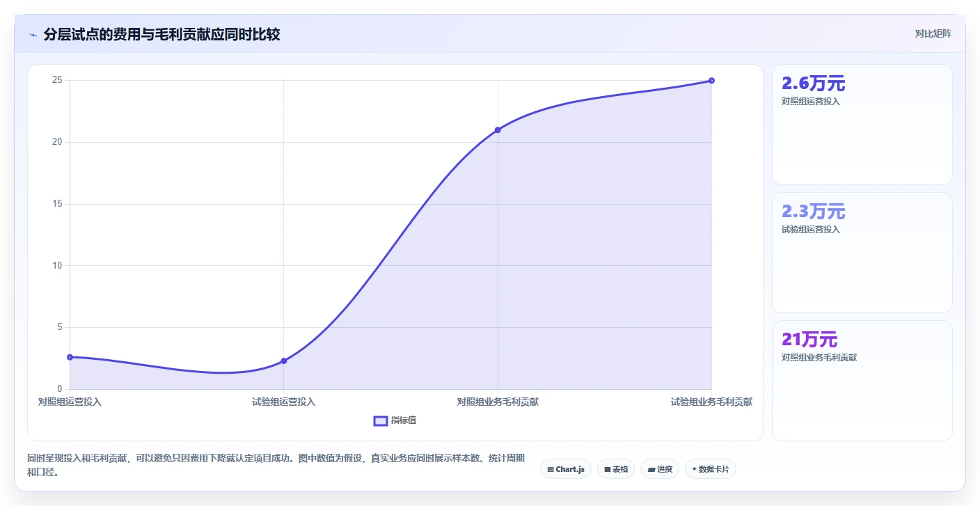Open the 21万元 对照组业务毛利贡献 card
This screenshot has height=506, width=980.
pyautogui.click(x=862, y=381)
